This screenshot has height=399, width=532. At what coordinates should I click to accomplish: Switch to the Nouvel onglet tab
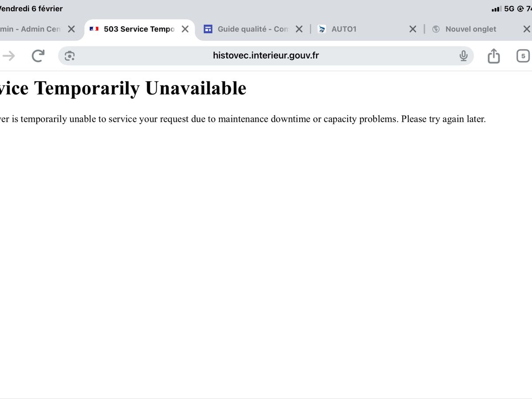471,29
